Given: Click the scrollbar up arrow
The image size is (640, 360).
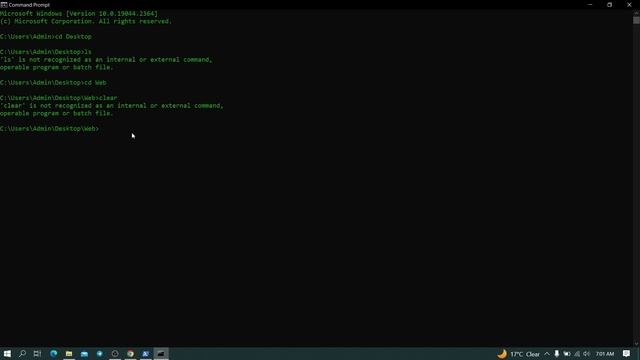Looking at the screenshot, I should [x=636, y=12].
